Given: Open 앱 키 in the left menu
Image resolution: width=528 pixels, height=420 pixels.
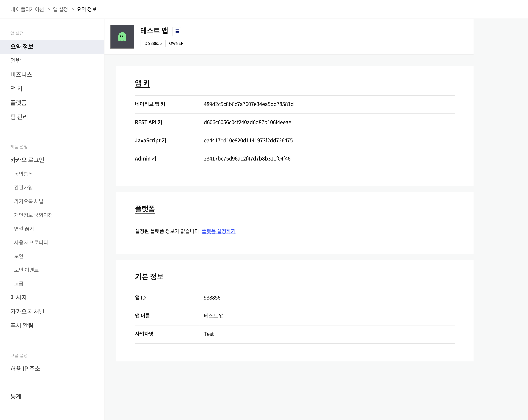Looking at the screenshot, I should tap(16, 89).
